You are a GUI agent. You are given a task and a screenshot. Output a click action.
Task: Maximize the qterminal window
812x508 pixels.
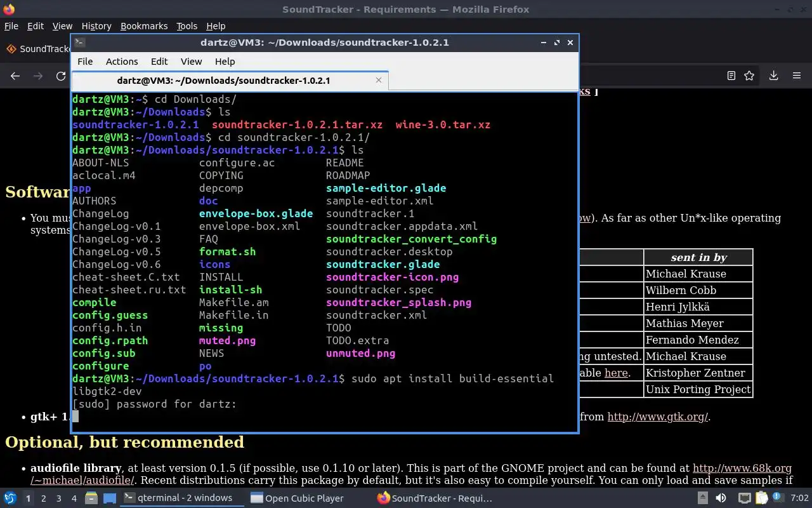click(x=557, y=43)
